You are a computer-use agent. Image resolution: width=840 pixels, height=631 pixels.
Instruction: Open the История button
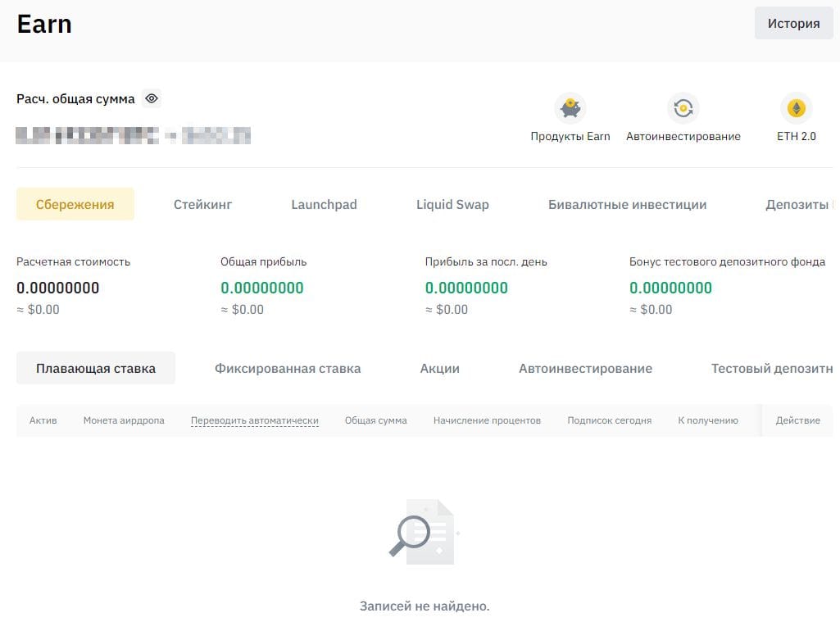(x=793, y=23)
